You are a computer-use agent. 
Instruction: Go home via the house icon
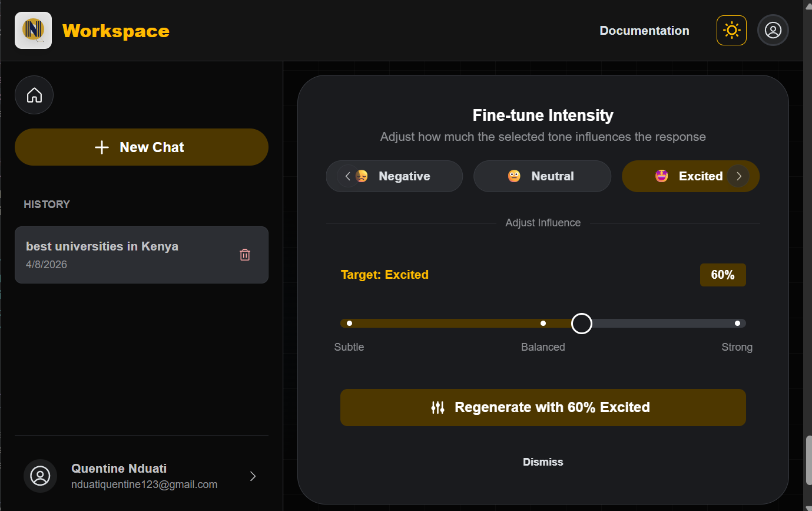[34, 95]
